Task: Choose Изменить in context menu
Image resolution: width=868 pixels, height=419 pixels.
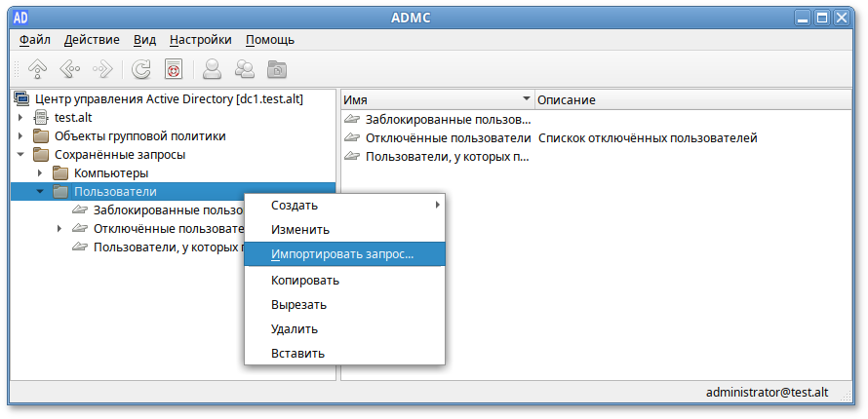Action: (x=345, y=229)
